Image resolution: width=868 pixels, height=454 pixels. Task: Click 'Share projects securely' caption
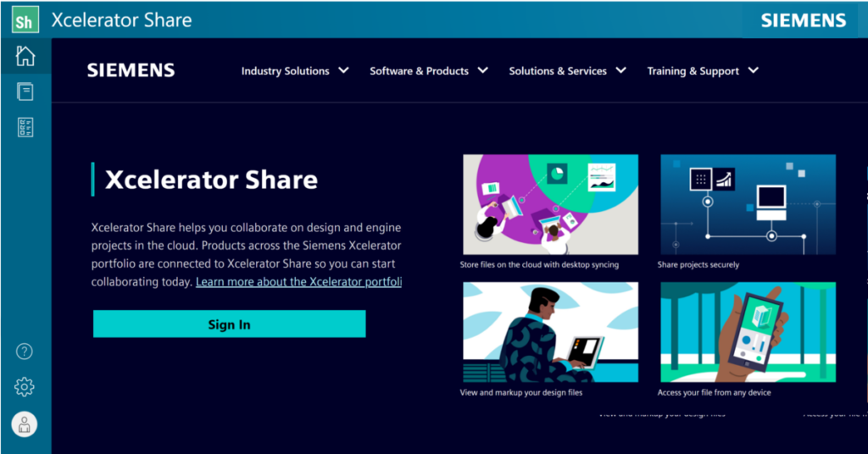698,264
